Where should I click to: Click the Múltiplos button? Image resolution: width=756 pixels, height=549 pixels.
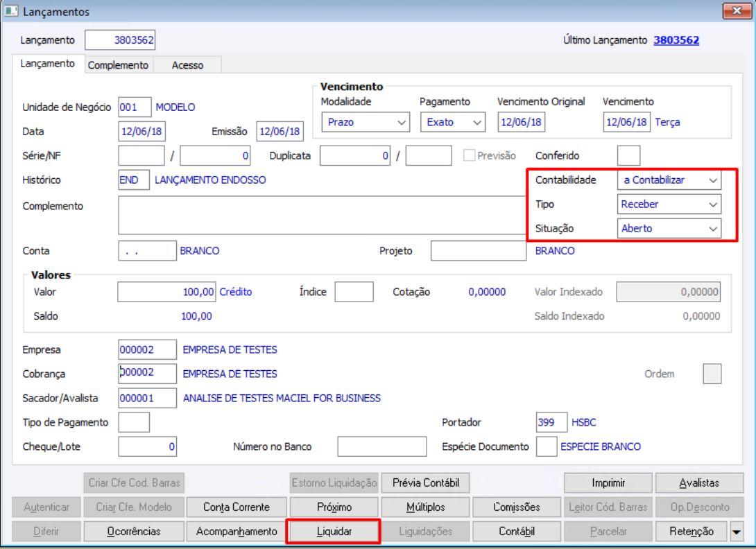click(426, 507)
